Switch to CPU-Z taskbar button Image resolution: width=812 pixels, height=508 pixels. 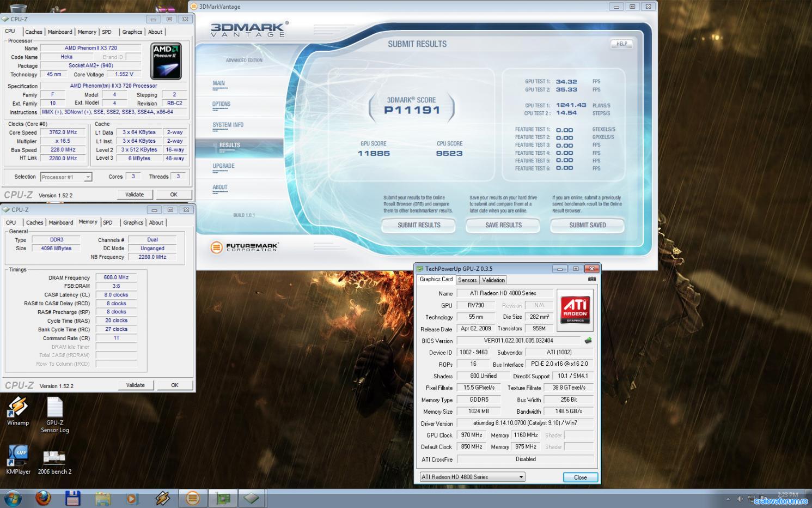tap(252, 498)
